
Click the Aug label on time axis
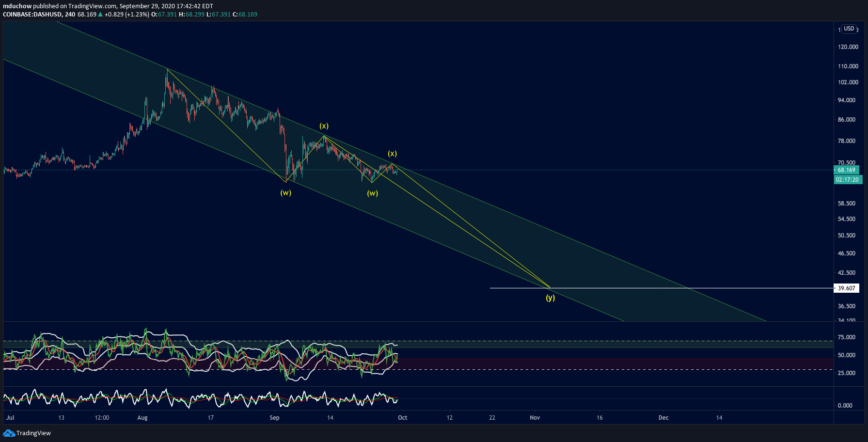coord(142,417)
